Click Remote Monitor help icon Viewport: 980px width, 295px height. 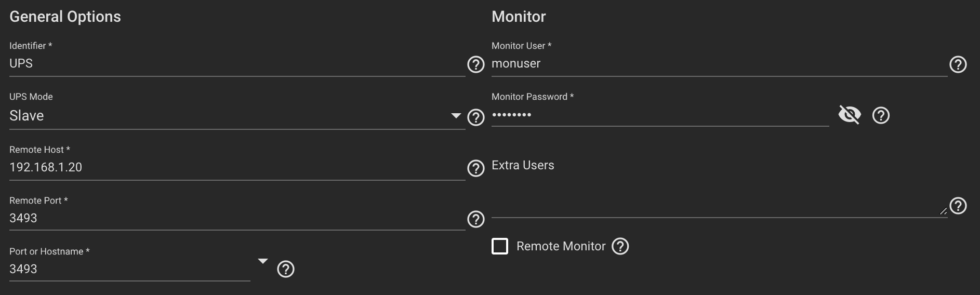point(620,246)
